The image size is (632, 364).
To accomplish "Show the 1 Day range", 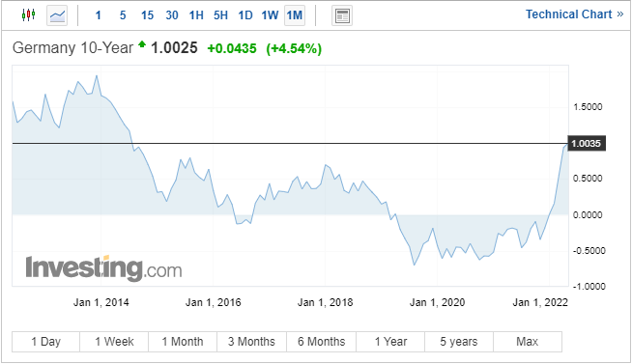I will (x=46, y=342).
